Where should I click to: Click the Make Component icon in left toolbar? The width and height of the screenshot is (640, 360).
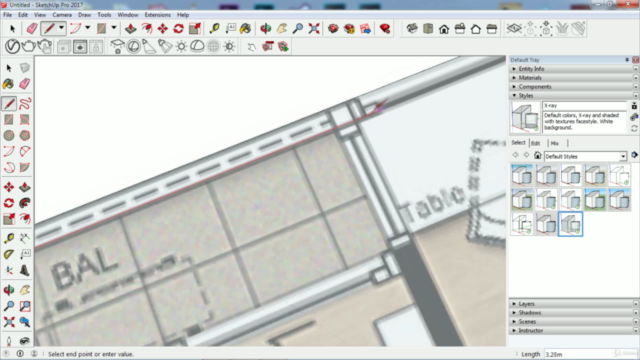(x=24, y=68)
